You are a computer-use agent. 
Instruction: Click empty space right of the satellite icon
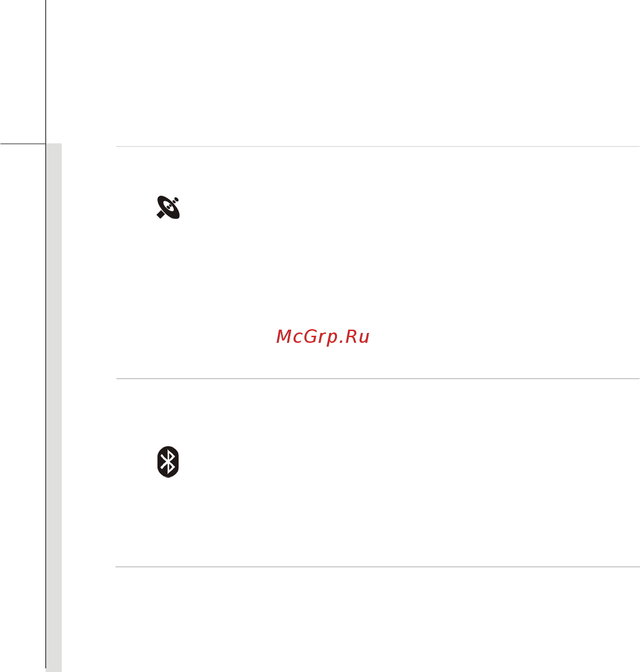pos(377,207)
